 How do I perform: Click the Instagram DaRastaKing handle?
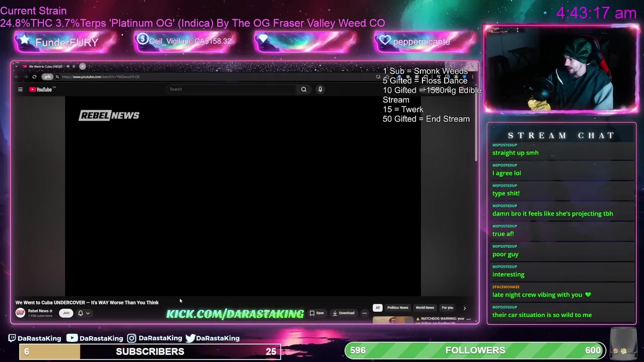pyautogui.click(x=154, y=338)
